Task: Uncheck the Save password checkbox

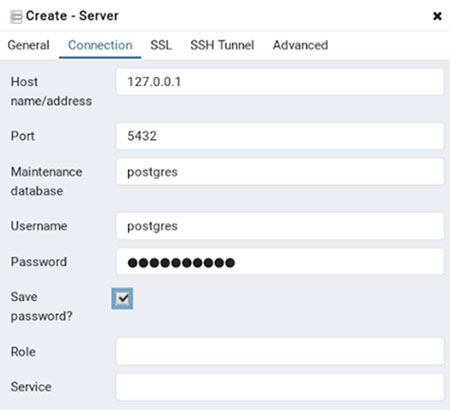Action: click(122, 299)
